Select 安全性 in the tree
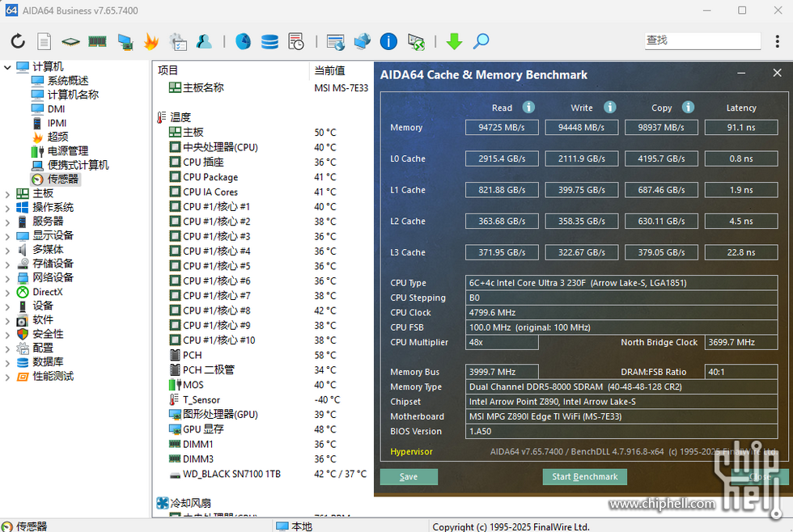 click(48, 334)
